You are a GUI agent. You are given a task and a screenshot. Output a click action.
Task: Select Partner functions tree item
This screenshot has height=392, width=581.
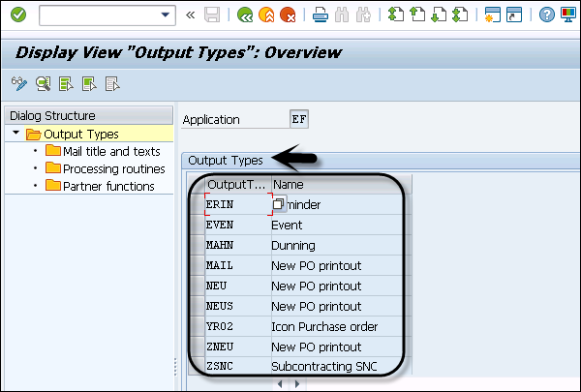108,187
